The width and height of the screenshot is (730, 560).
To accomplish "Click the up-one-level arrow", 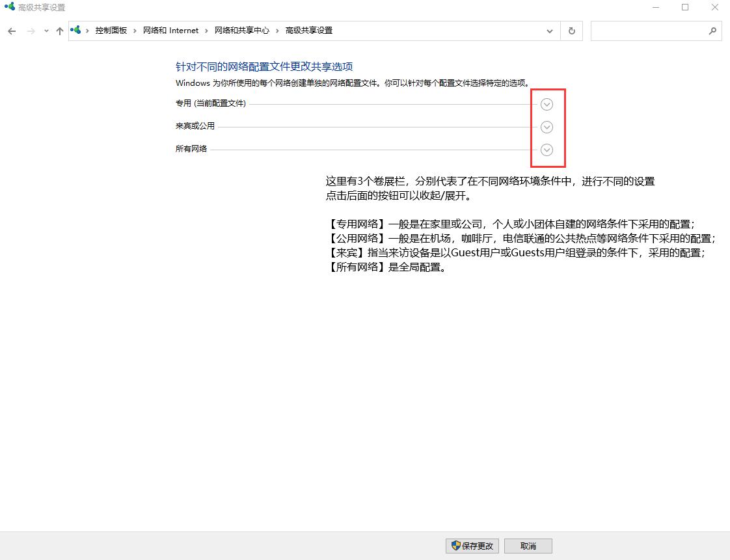I will click(59, 31).
